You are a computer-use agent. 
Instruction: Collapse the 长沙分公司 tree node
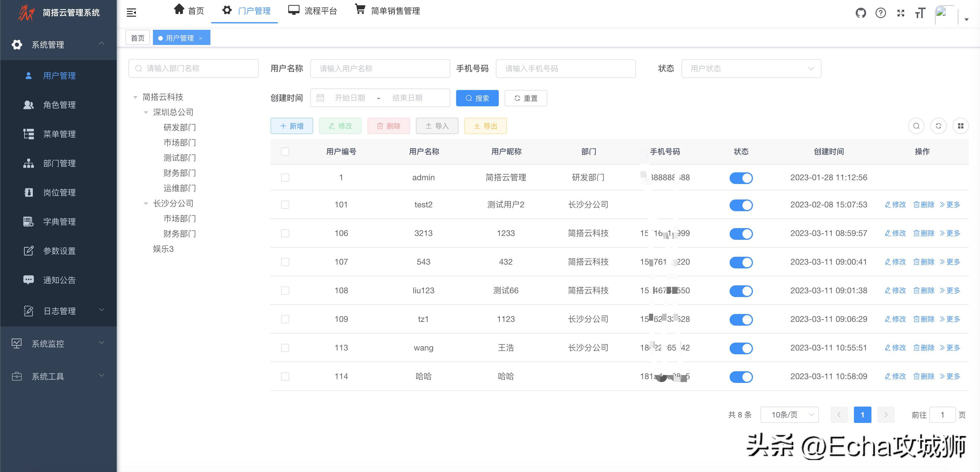coord(145,203)
